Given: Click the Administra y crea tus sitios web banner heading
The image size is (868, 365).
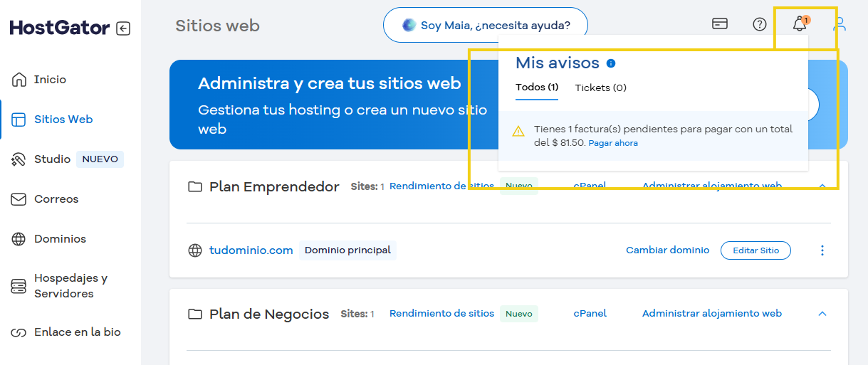Looking at the screenshot, I should coord(330,83).
